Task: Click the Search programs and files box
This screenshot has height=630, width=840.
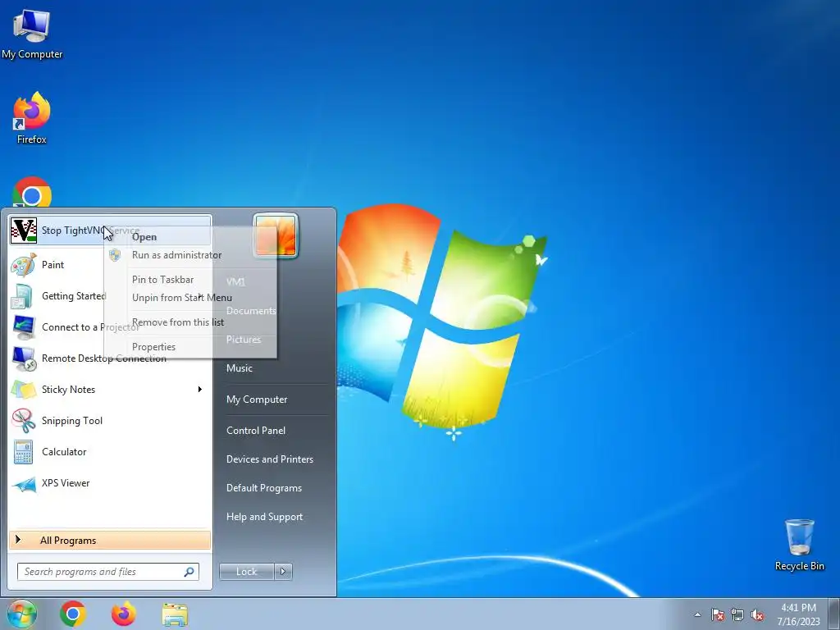Action: coord(108,572)
